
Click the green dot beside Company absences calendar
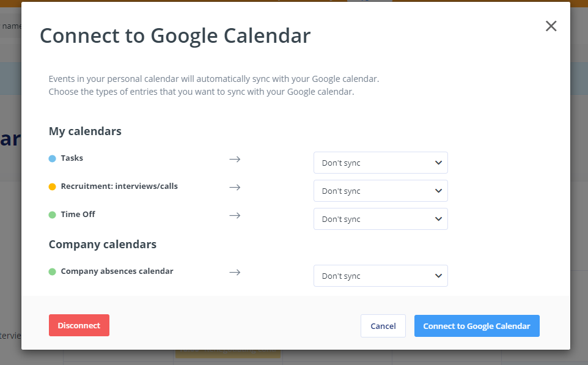click(x=53, y=271)
